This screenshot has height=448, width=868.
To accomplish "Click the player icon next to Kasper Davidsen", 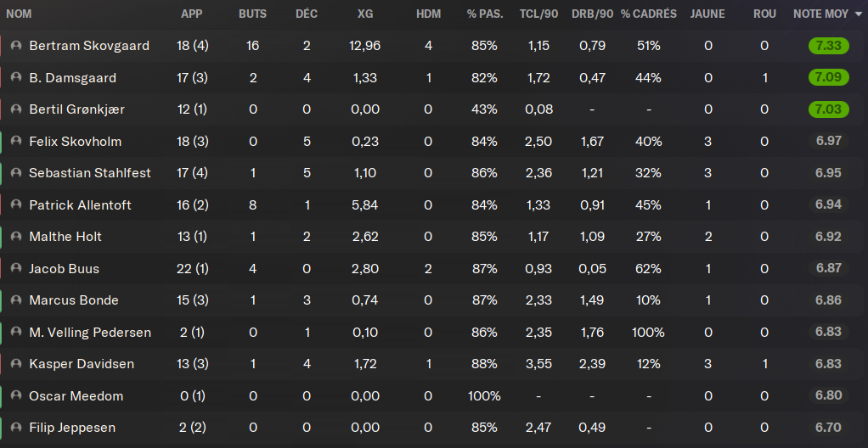I will pos(16,364).
